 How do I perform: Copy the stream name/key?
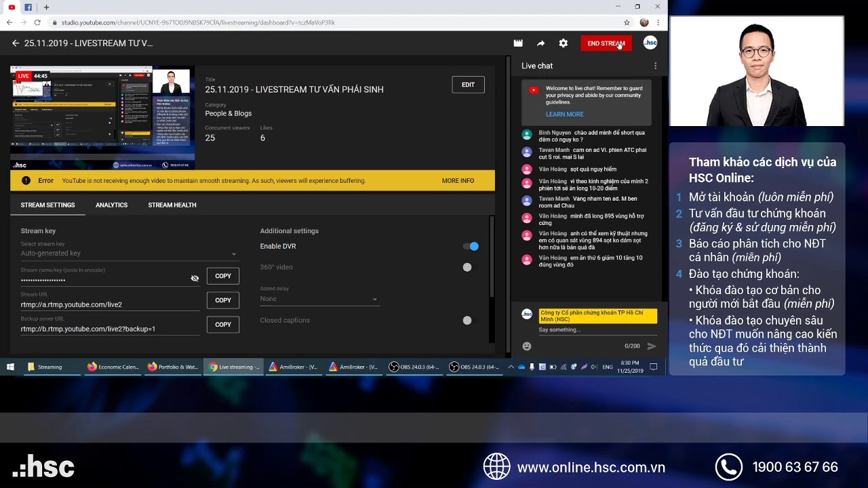click(x=223, y=276)
